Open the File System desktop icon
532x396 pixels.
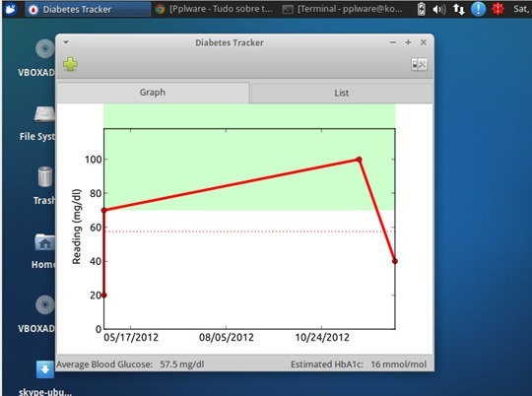click(44, 114)
